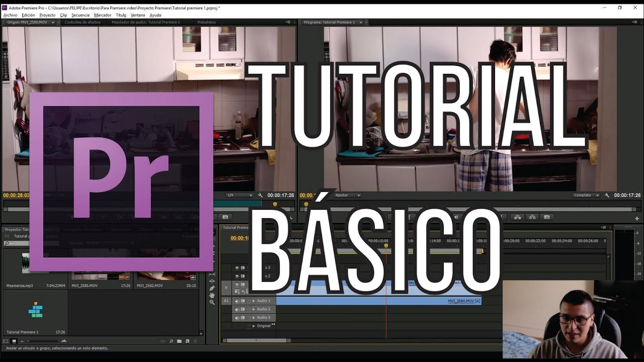Open the Program monitor button editor plus
644x362 pixels.
[637, 219]
